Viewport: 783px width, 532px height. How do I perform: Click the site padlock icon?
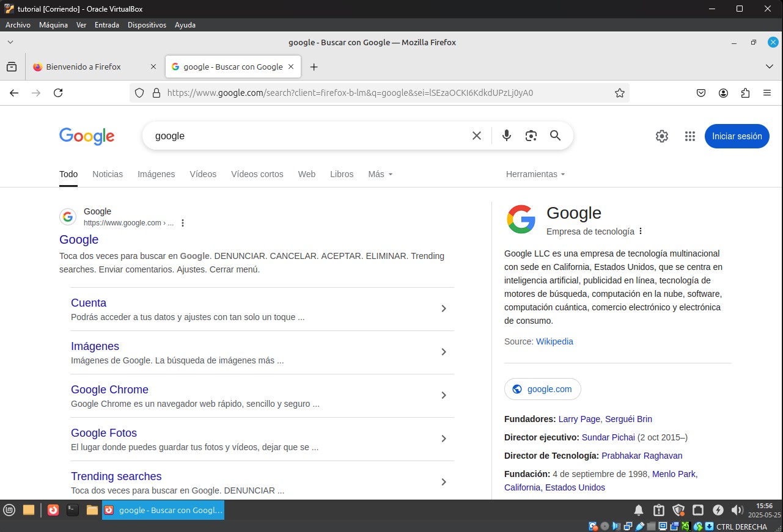[x=156, y=93]
